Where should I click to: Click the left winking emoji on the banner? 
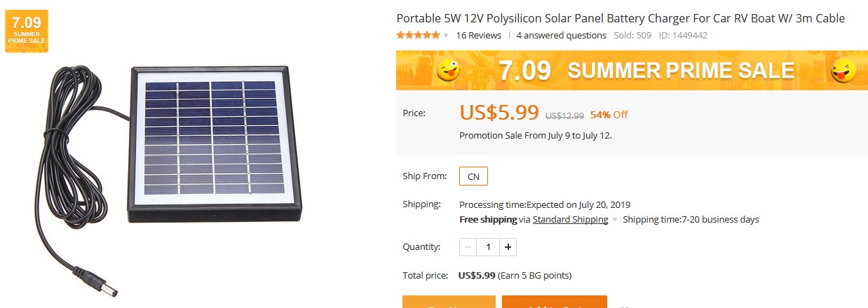(449, 70)
